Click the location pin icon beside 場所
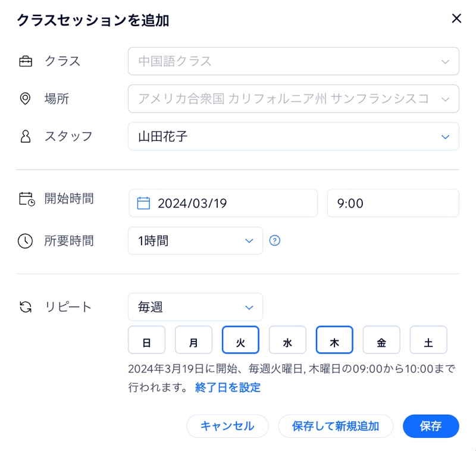 tap(25, 99)
